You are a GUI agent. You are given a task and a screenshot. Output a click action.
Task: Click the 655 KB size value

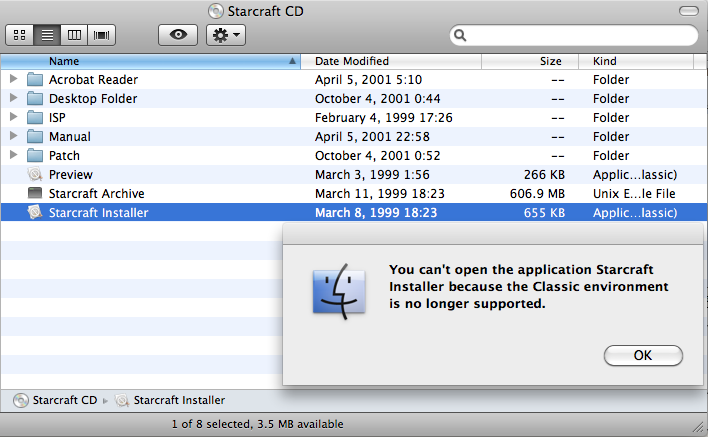click(x=544, y=212)
